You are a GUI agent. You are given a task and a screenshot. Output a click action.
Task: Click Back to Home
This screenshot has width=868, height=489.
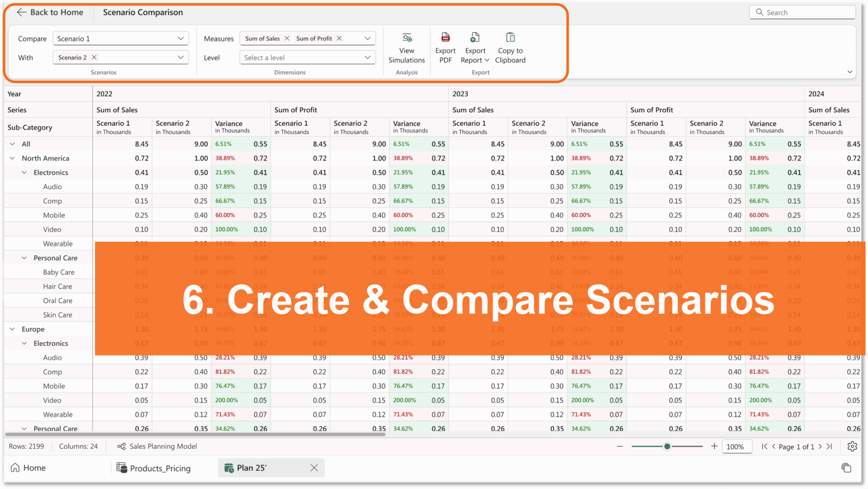click(50, 12)
